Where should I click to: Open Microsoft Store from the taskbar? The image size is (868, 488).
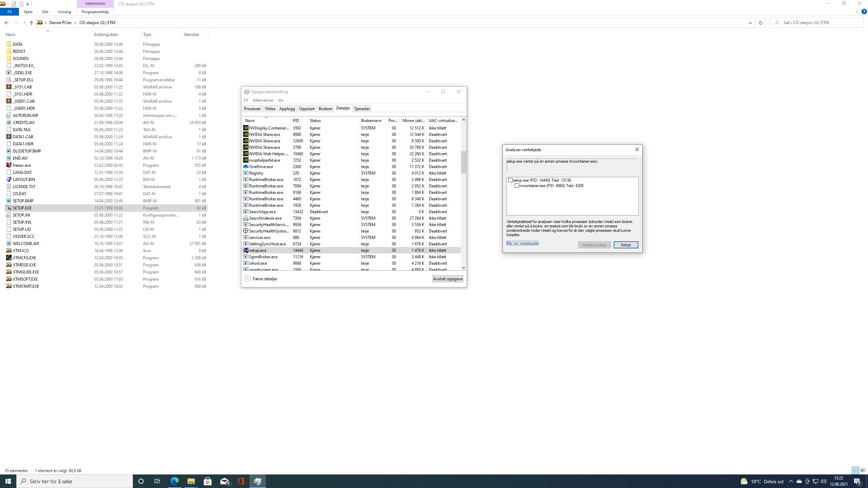tap(208, 481)
